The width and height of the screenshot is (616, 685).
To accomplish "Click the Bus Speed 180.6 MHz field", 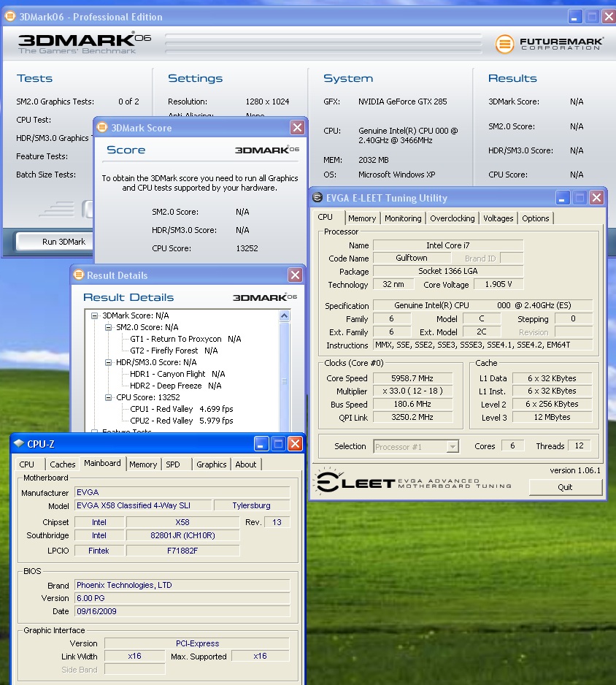I will pyautogui.click(x=412, y=404).
